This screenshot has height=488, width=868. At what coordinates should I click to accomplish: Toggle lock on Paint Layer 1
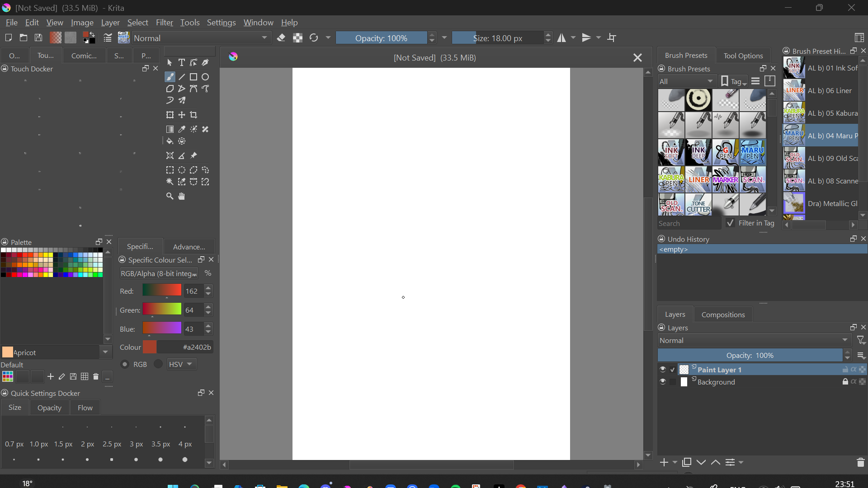point(845,370)
